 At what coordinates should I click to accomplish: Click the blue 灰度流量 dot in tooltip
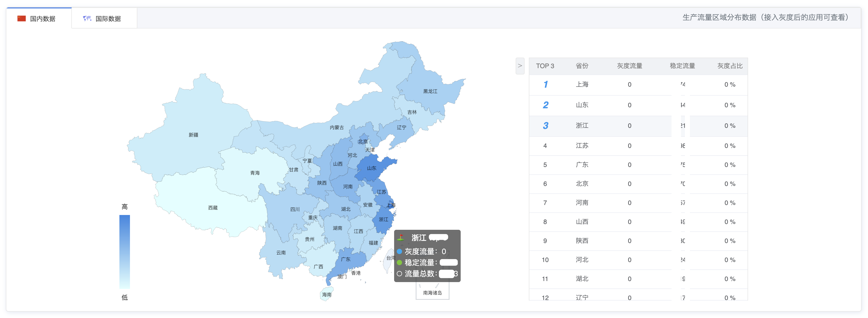coord(399,252)
